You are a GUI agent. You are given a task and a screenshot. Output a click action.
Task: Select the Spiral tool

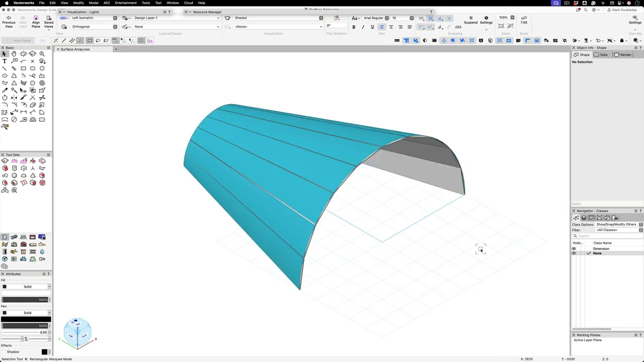pos(42,83)
